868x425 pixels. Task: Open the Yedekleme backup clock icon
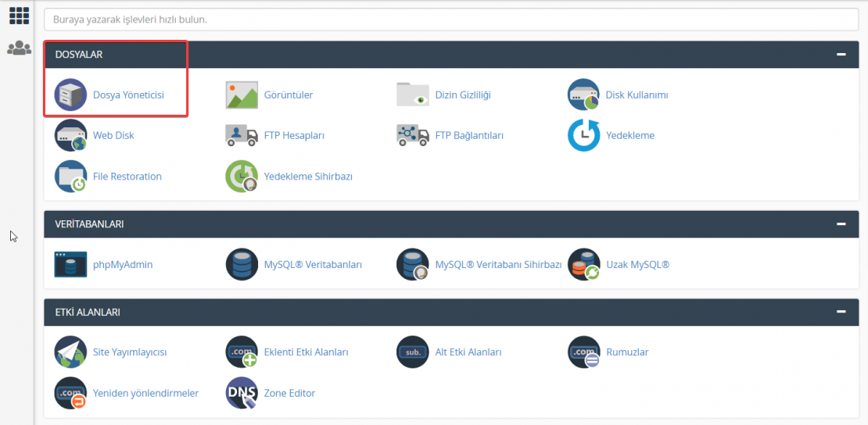583,135
